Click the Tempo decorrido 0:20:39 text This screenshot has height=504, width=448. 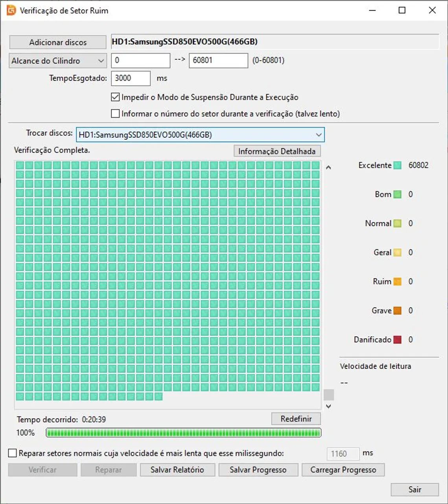tap(61, 419)
